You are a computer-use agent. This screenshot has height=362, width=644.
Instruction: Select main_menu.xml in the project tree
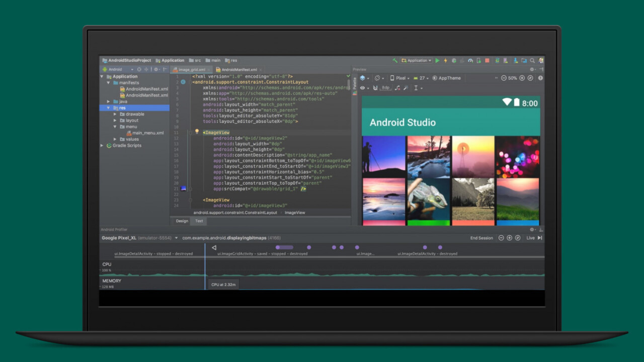point(147,133)
